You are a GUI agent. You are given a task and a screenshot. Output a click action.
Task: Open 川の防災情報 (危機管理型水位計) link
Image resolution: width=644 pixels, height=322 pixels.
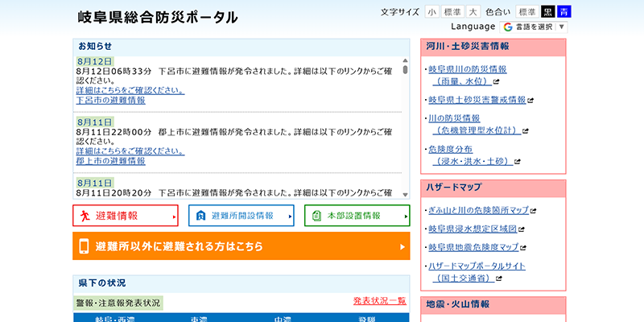pos(475,125)
